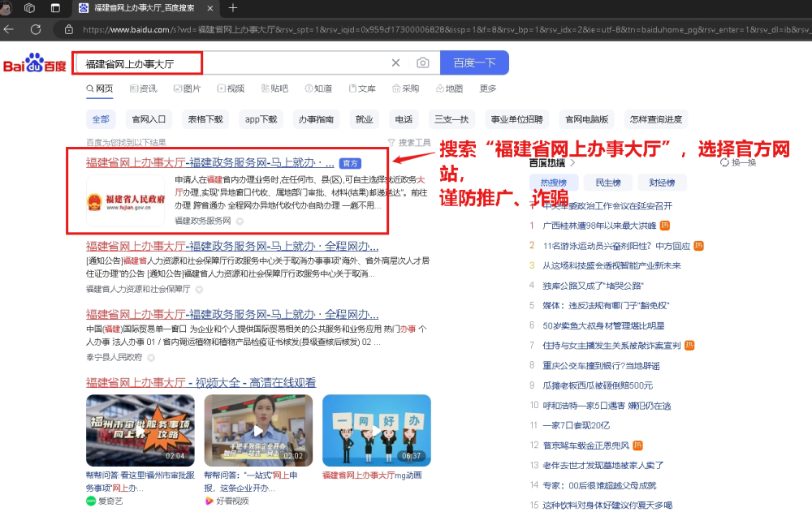Switch to the 民生榜 hot list tab

tap(608, 182)
